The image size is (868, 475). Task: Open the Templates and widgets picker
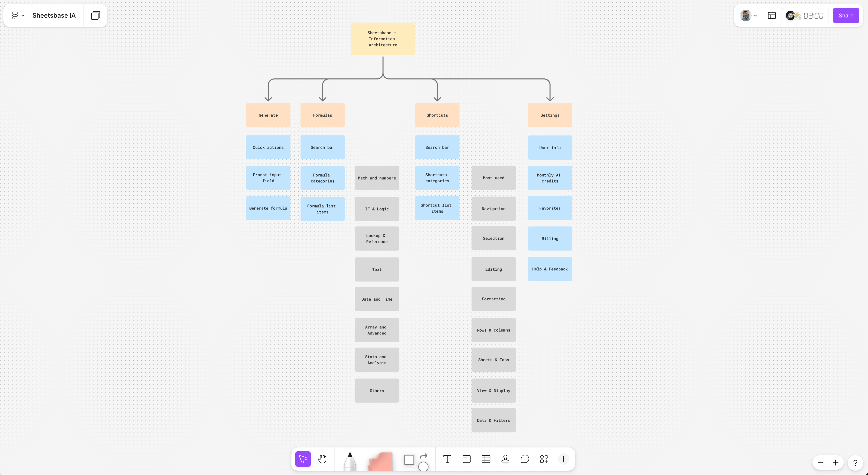pyautogui.click(x=543, y=459)
